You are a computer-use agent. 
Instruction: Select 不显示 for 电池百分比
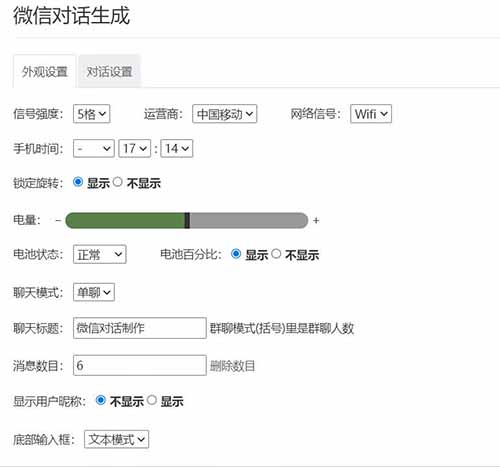pos(276,254)
